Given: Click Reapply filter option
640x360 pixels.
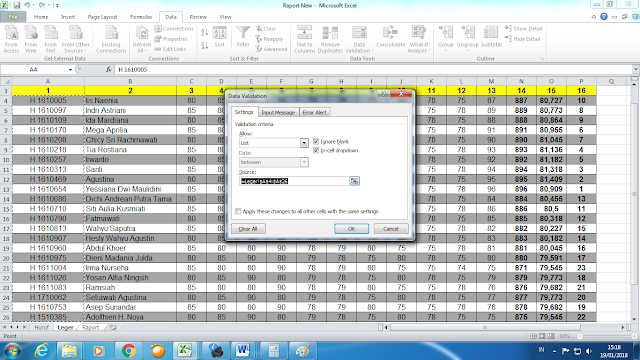Looking at the screenshot, I should [269, 39].
